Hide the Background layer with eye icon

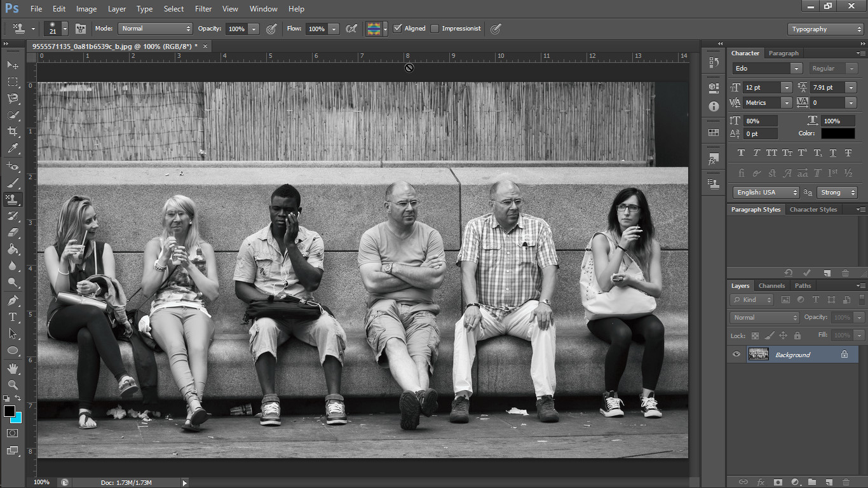pyautogui.click(x=736, y=355)
